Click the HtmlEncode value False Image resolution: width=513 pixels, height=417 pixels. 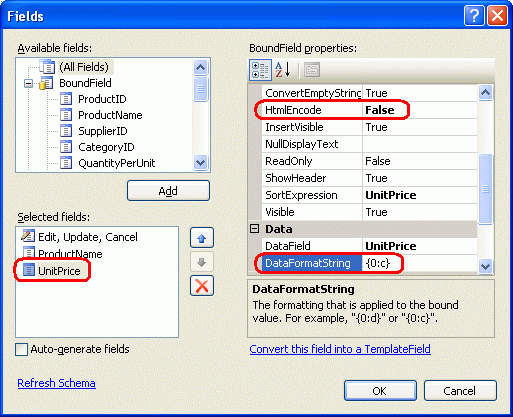(x=380, y=110)
